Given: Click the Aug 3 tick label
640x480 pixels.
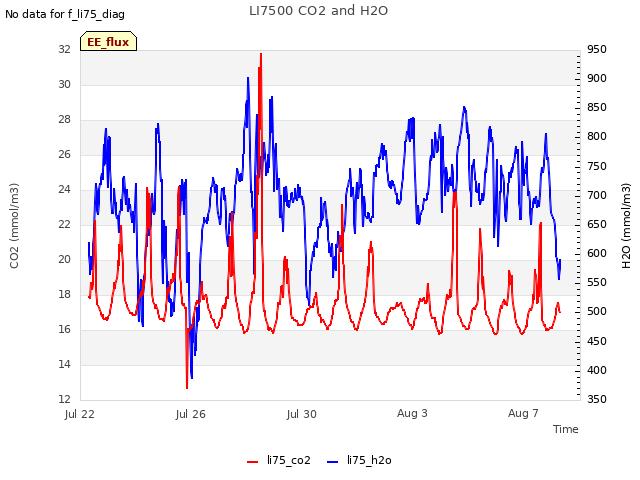Looking at the screenshot, I should click(412, 413).
